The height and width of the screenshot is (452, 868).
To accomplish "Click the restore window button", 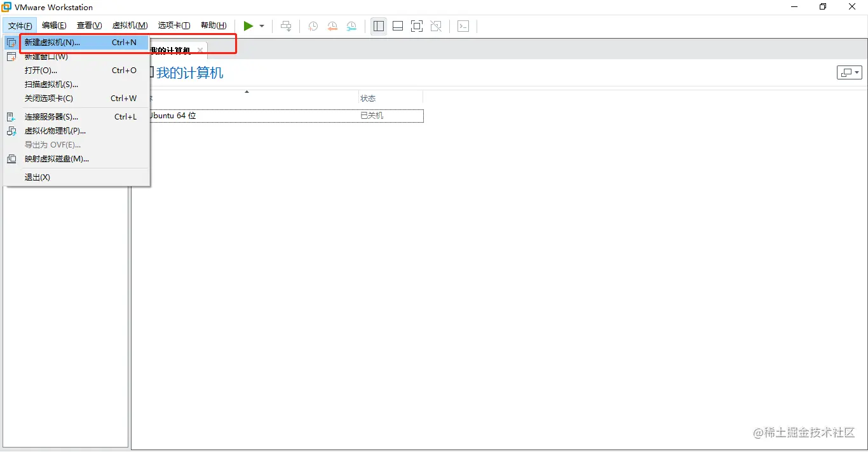I will tap(823, 7).
